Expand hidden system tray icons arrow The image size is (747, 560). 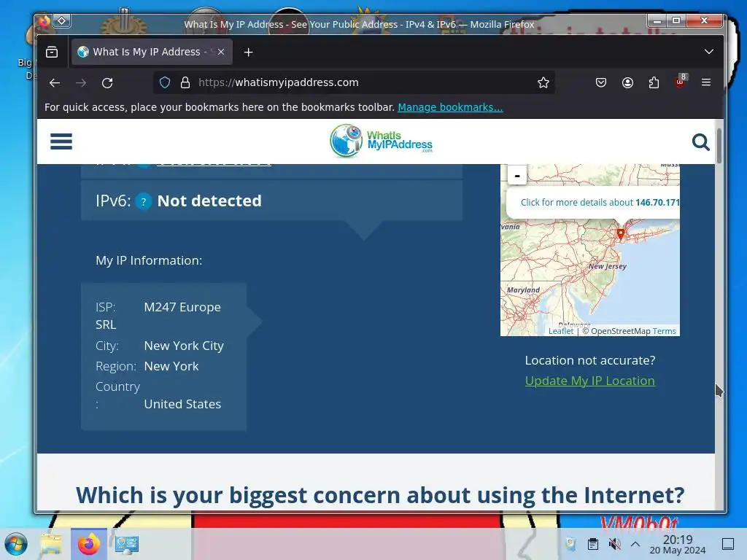tap(635, 544)
